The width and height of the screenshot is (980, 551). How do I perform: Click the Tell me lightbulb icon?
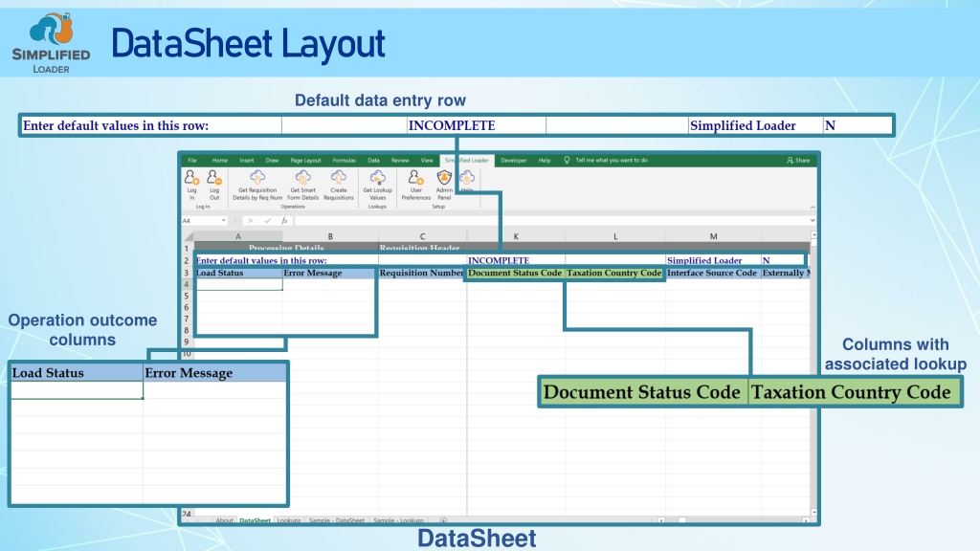[567, 161]
